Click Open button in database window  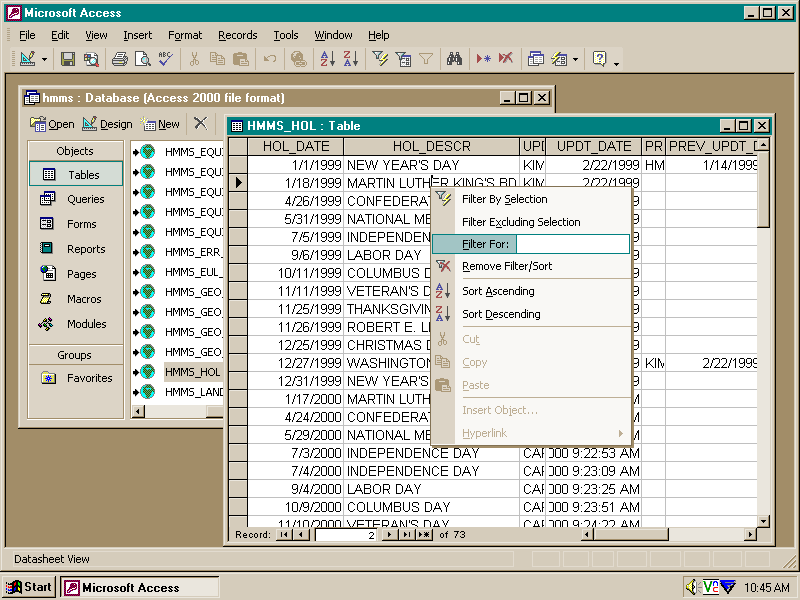(x=52, y=124)
